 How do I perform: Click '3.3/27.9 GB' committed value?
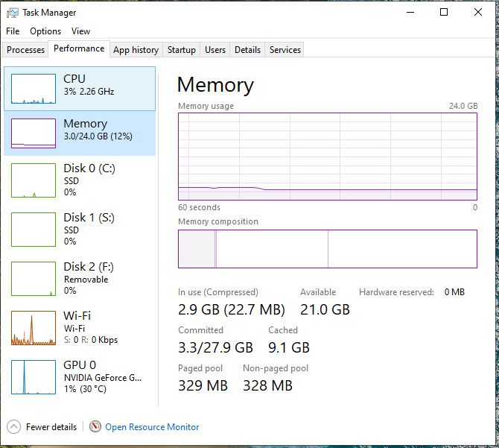(215, 347)
